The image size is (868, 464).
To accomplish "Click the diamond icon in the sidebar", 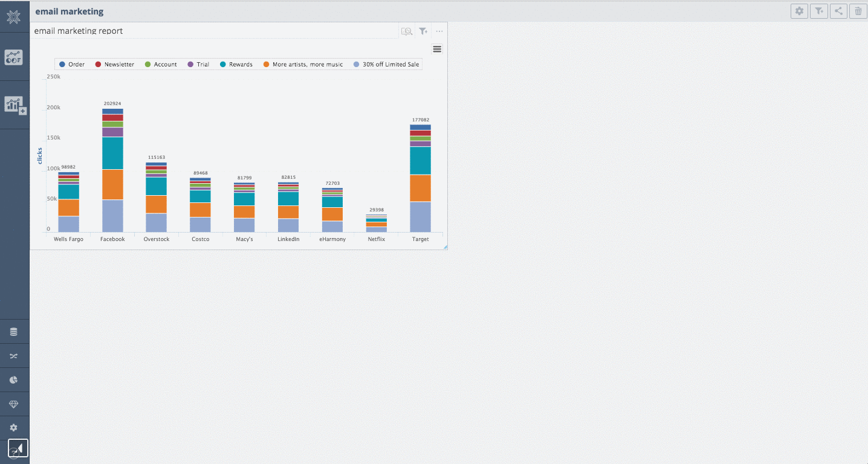I will (x=14, y=404).
